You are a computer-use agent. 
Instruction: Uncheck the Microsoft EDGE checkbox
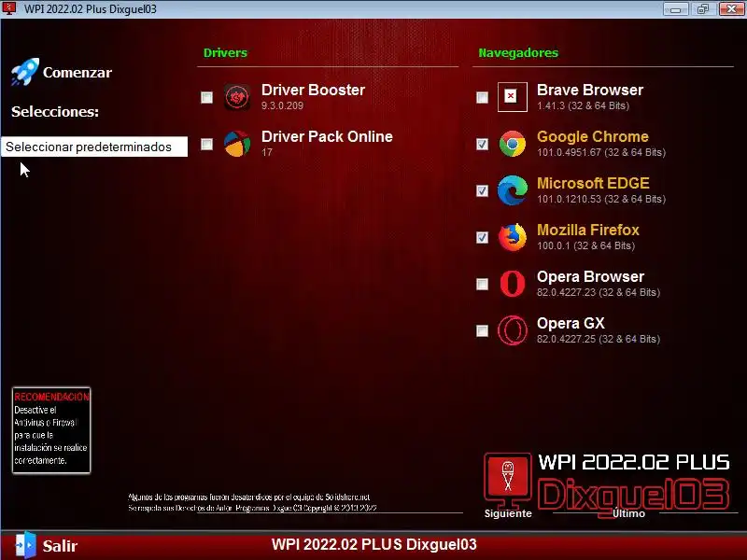pyautogui.click(x=482, y=190)
